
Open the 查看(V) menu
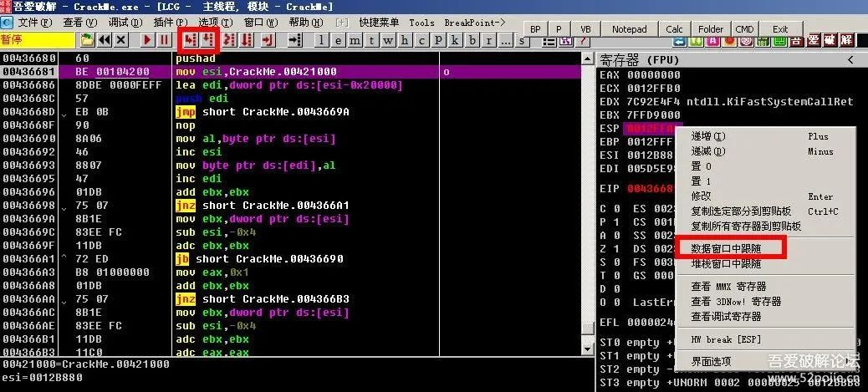coord(79,22)
